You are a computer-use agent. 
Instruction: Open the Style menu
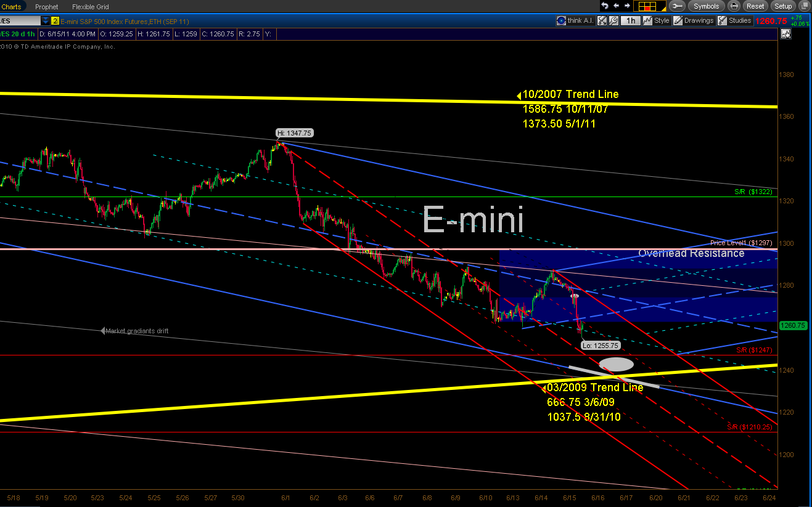(657, 20)
